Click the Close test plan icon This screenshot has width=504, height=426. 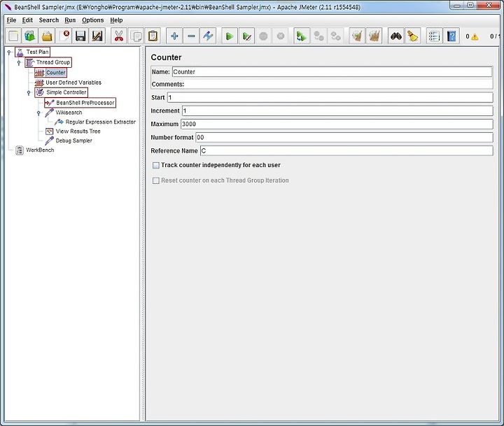click(x=64, y=36)
